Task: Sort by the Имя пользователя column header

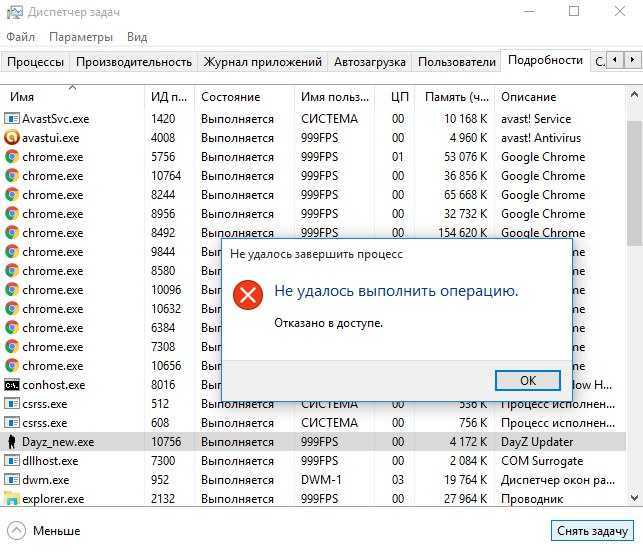Action: (335, 97)
